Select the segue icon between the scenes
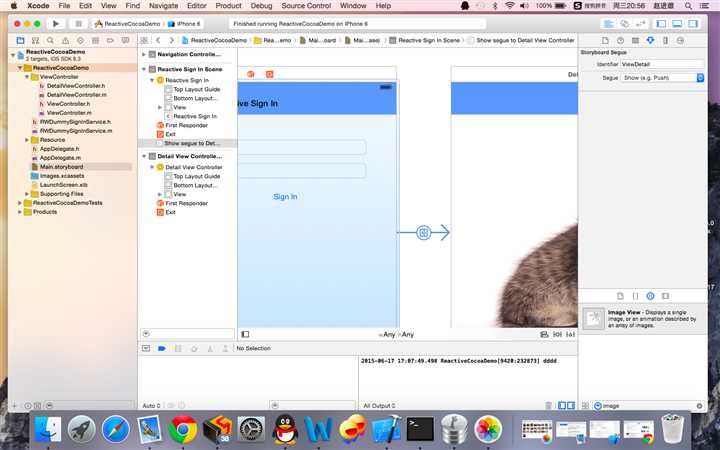This screenshot has height=450, width=720. pos(423,232)
